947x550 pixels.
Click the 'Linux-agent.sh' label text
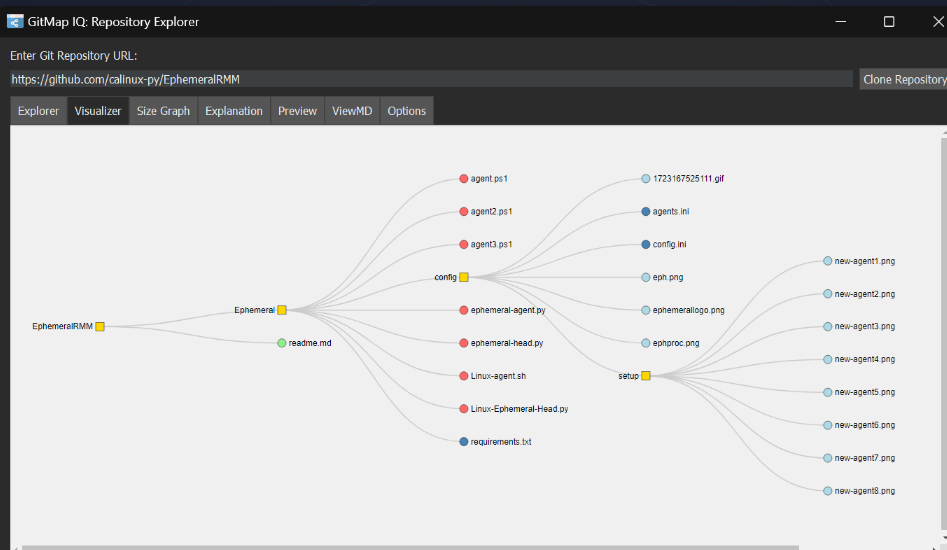point(498,376)
